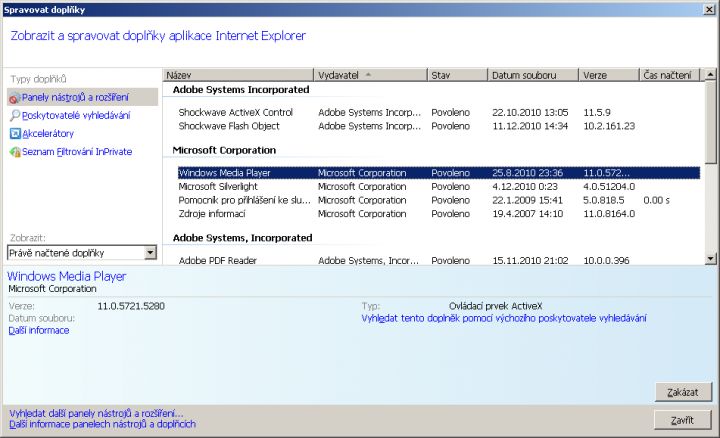720x438 pixels.
Task: Select the toolbars and extensions icon
Action: [15, 98]
